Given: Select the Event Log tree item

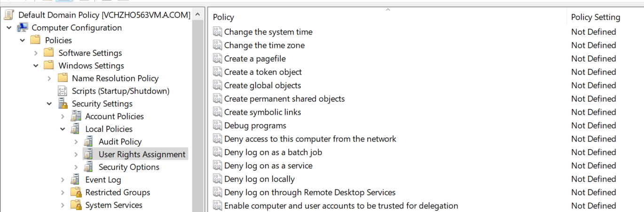Looking at the screenshot, I should tap(103, 180).
